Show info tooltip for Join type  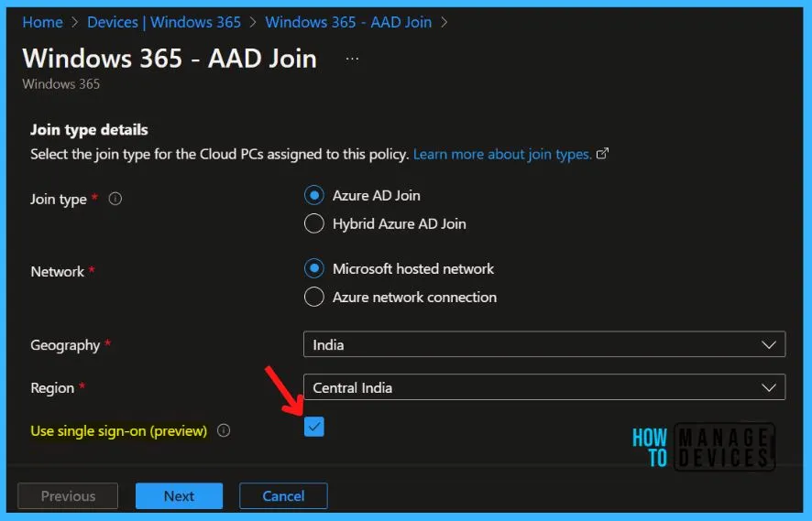pos(115,199)
